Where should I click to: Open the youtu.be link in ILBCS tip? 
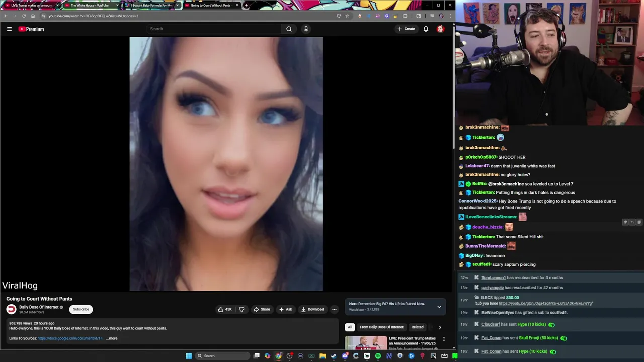(546, 303)
